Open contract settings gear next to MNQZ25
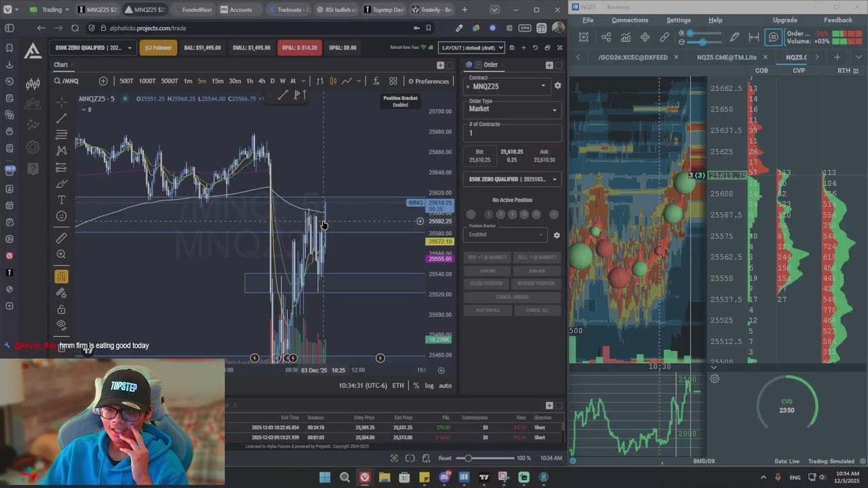The width and height of the screenshot is (868, 488). (557, 86)
